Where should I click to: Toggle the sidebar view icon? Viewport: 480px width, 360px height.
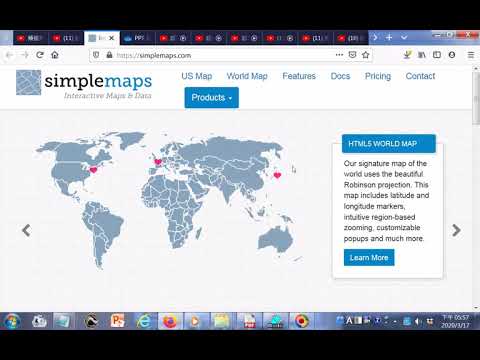pyautogui.click(x=437, y=55)
